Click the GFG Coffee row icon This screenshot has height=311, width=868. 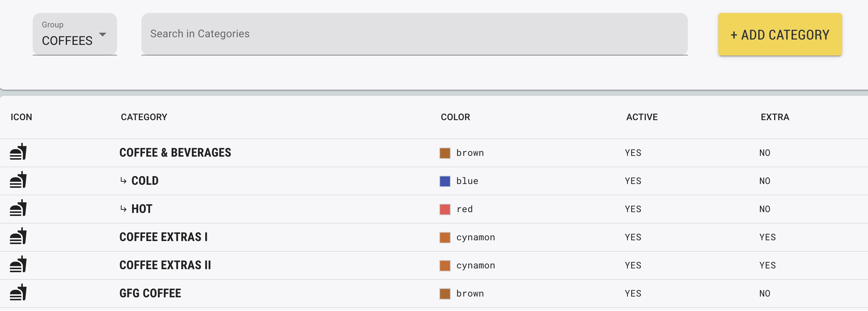(x=18, y=293)
